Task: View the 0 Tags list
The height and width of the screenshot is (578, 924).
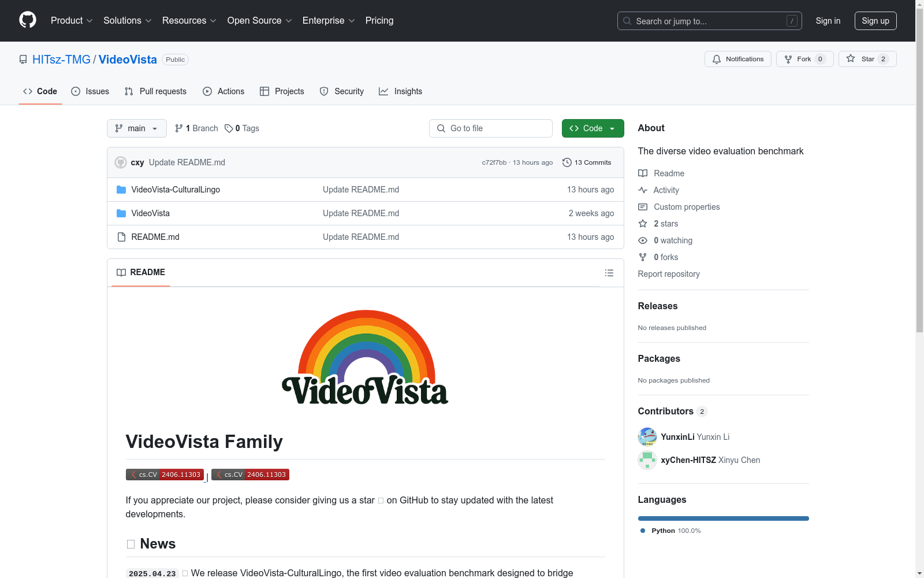Action: point(242,128)
